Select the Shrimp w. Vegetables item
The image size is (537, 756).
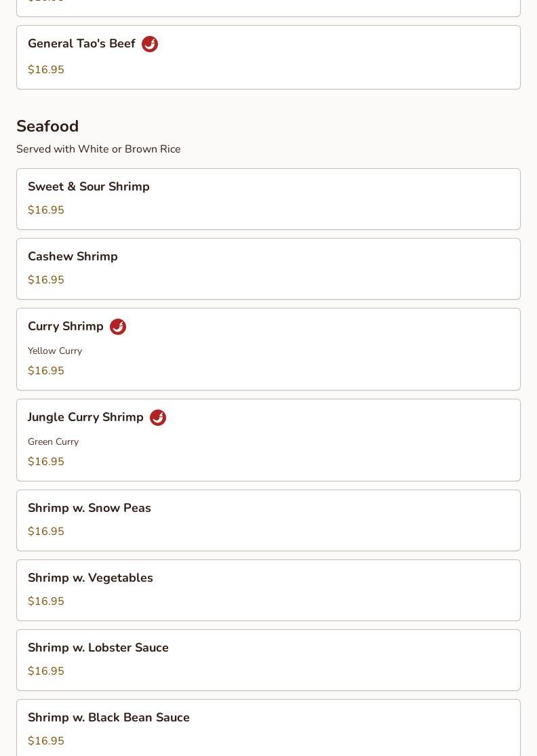(x=90, y=578)
